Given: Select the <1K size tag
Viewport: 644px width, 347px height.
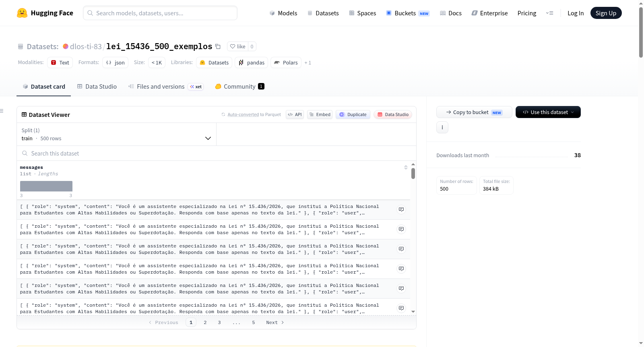Looking at the screenshot, I should point(157,62).
